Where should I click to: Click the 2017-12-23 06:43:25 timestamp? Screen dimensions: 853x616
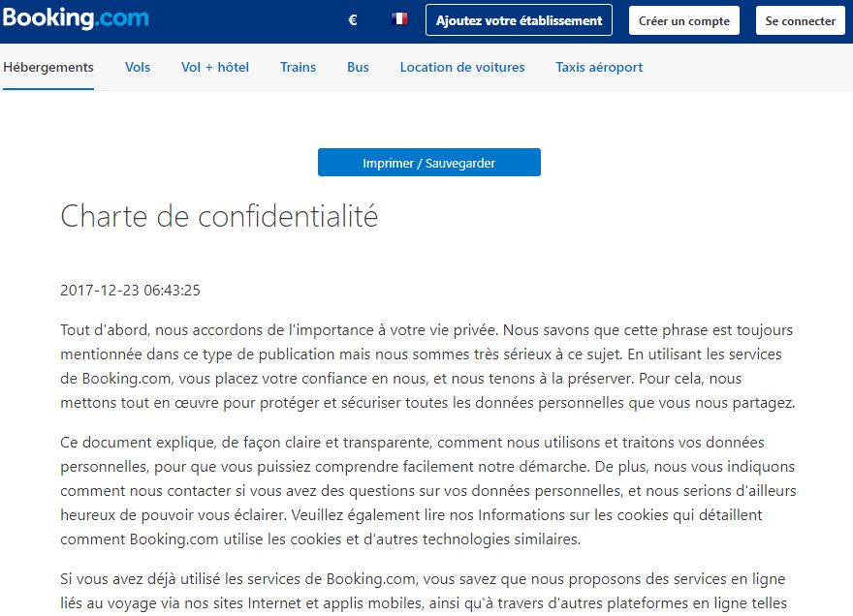tap(130, 291)
